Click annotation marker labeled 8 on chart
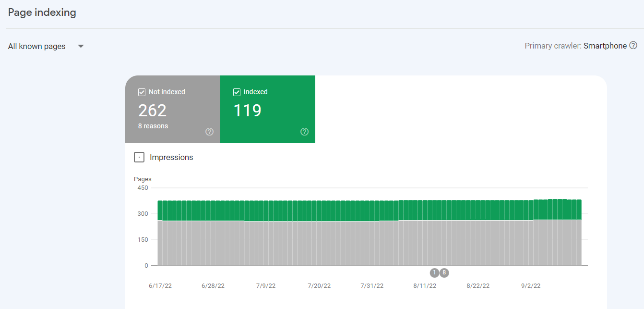This screenshot has width=644, height=309. (x=444, y=273)
